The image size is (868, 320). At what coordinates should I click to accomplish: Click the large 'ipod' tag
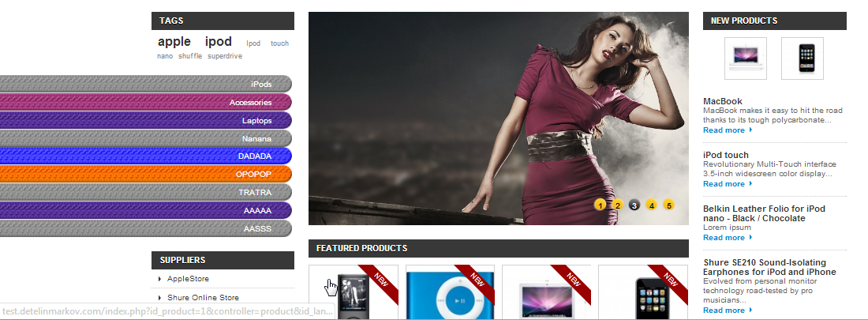point(218,42)
